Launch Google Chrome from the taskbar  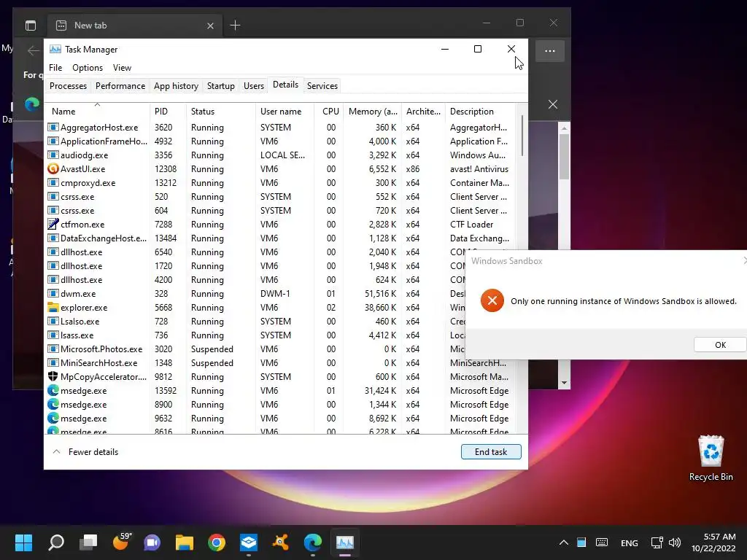point(217,542)
